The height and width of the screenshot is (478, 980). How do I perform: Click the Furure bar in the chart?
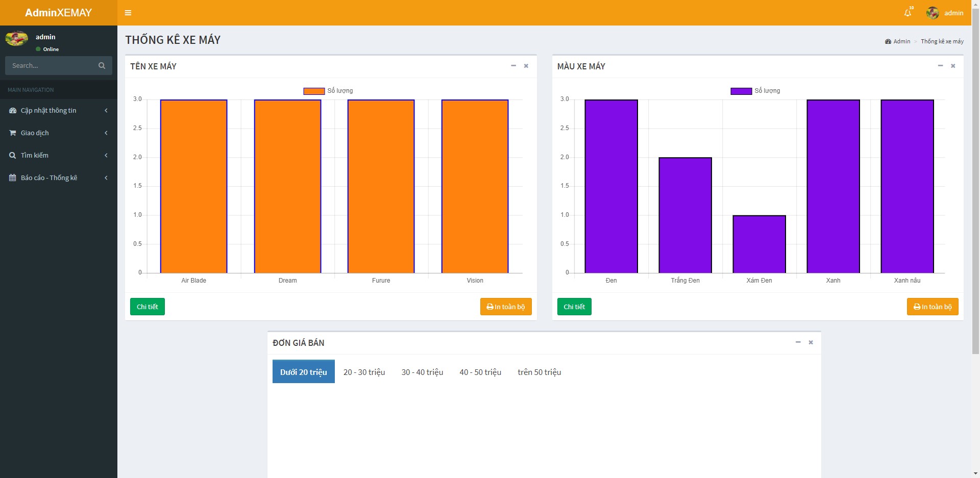pos(381,186)
